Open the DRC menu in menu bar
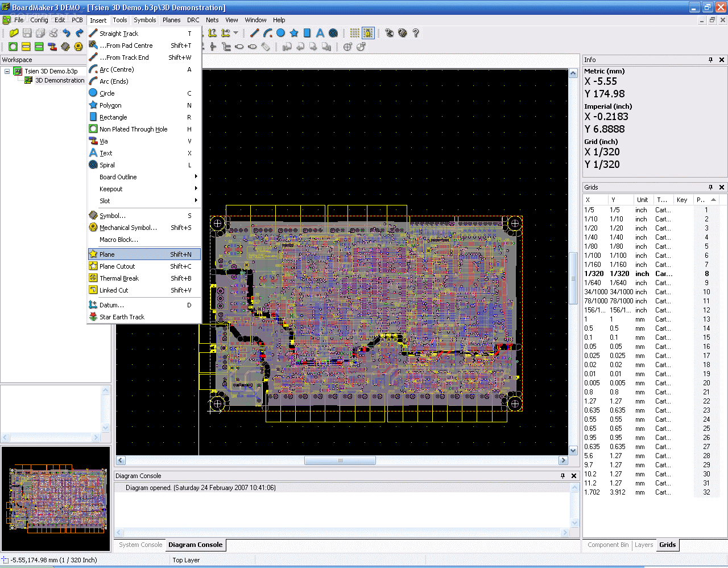This screenshot has width=728, height=568. tap(193, 20)
